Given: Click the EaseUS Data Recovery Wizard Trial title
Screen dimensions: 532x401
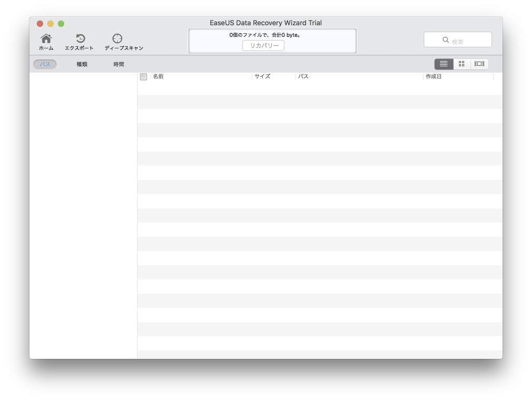Looking at the screenshot, I should (x=265, y=23).
